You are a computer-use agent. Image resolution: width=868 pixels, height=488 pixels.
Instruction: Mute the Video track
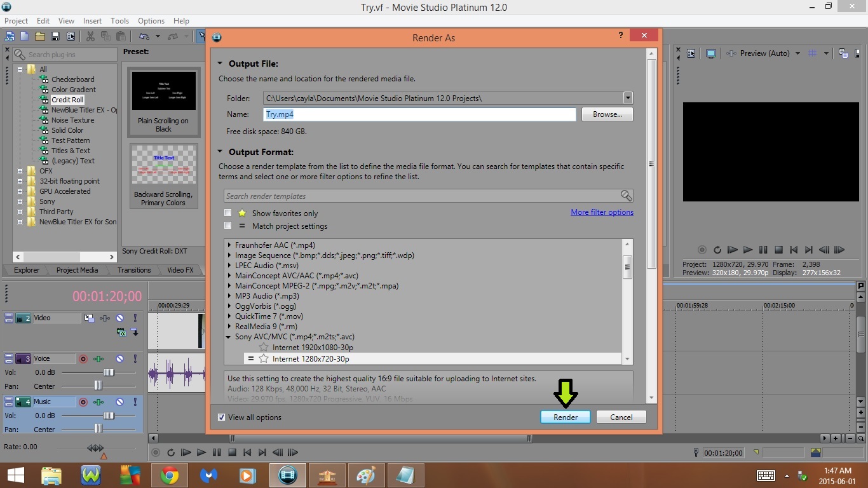pyautogui.click(x=120, y=318)
